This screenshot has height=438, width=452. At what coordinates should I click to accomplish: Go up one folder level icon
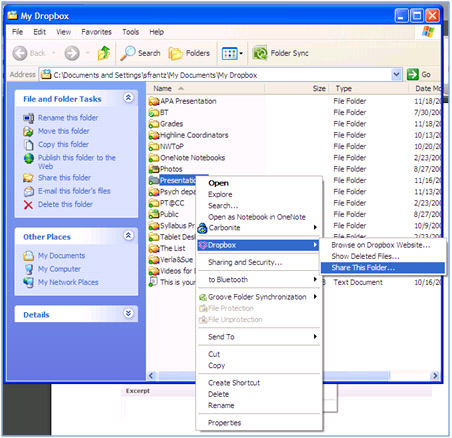pyautogui.click(x=104, y=53)
